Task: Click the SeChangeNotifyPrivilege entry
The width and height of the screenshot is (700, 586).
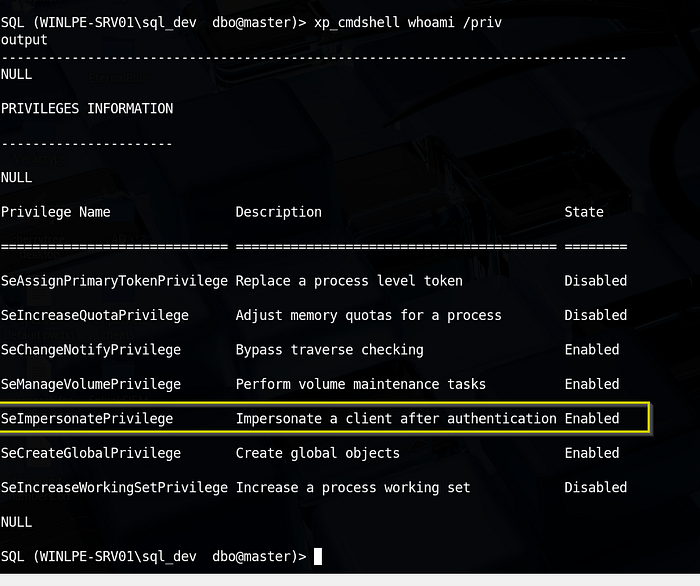Action: pos(91,350)
